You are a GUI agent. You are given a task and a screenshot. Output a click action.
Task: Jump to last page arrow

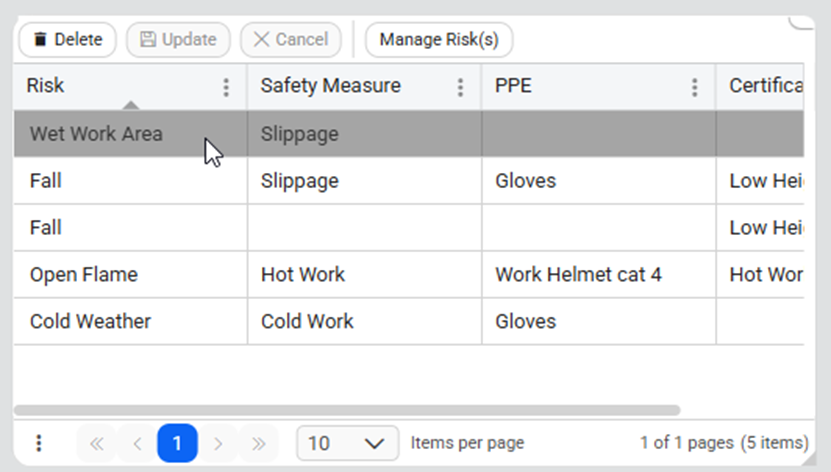point(258,443)
